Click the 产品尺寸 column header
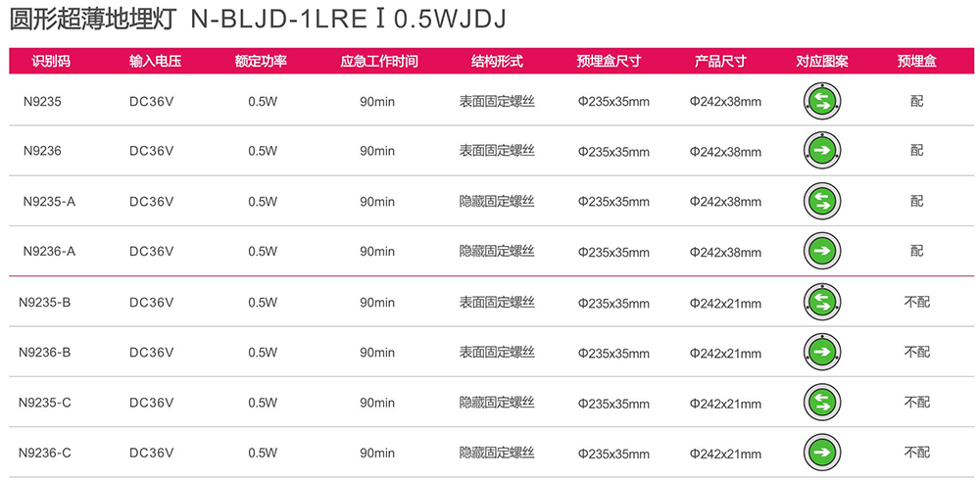Screen dimensions: 980x480 coord(720,62)
